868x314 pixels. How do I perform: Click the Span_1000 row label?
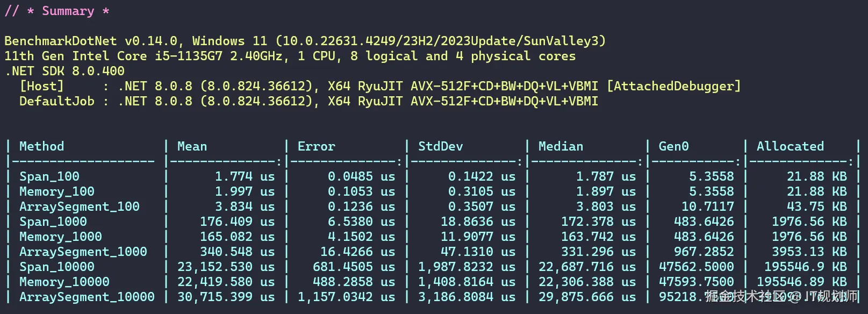[x=53, y=222]
